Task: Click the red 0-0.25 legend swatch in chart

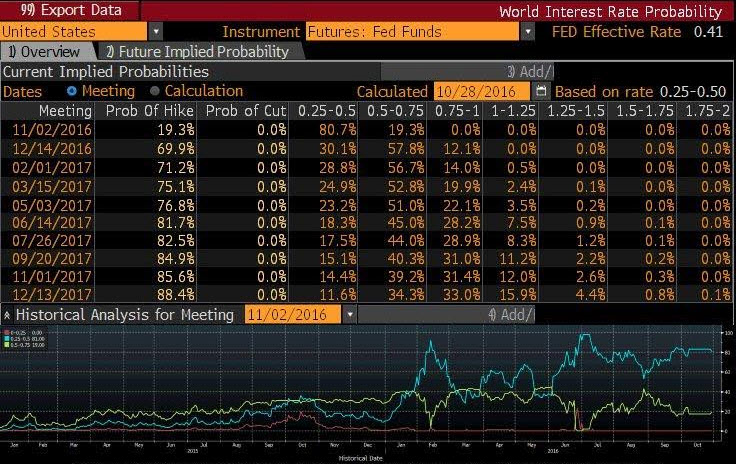Action: click(x=7, y=330)
